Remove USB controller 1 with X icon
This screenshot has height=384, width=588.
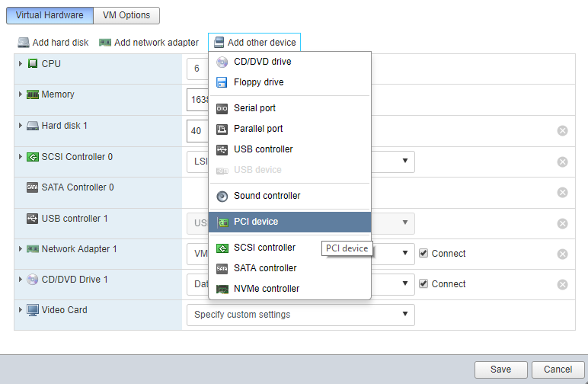coord(562,223)
